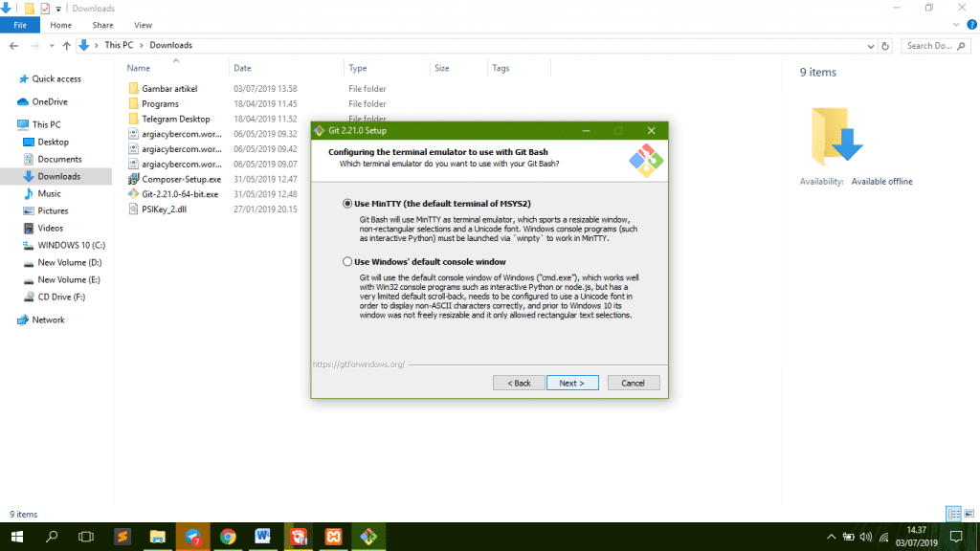This screenshot has height=551, width=980.
Task: Click the Git logo in the setup dialog
Action: click(647, 160)
